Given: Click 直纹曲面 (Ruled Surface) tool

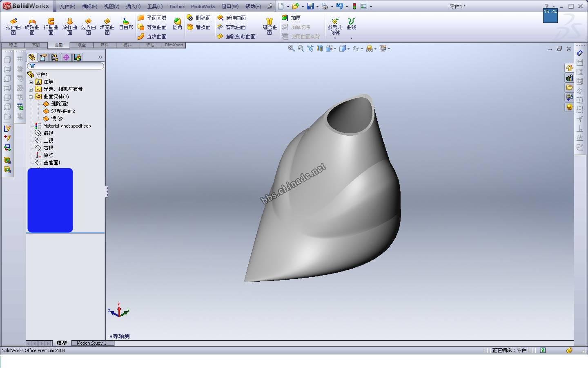Looking at the screenshot, I should (x=152, y=36).
